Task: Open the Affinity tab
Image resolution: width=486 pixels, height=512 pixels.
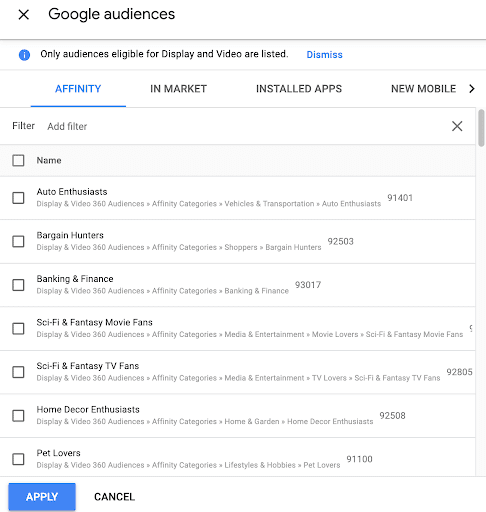Action: click(78, 89)
